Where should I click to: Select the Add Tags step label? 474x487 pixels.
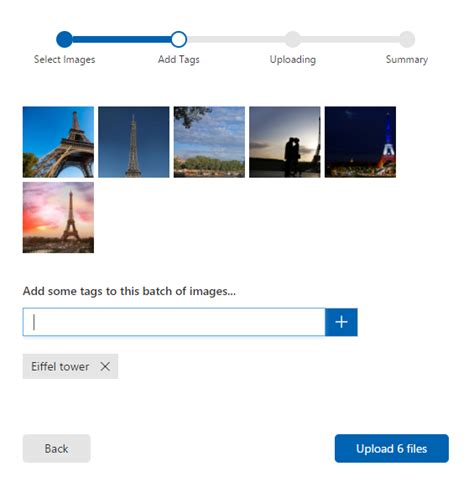[x=179, y=60]
